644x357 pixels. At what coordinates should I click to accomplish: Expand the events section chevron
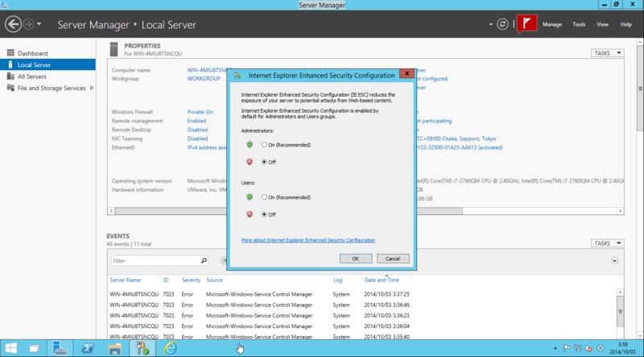point(614,260)
